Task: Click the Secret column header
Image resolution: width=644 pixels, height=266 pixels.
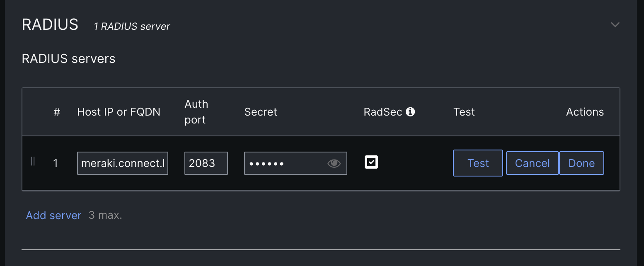Action: pos(261,112)
